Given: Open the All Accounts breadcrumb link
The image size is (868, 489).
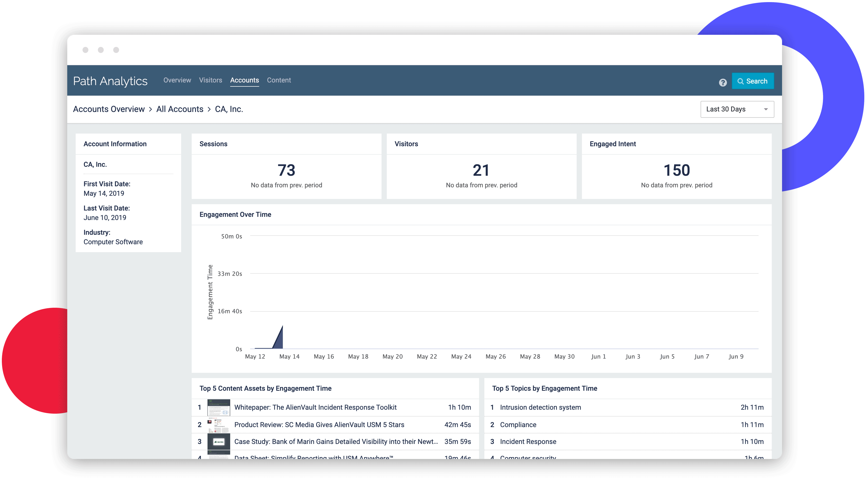Looking at the screenshot, I should click(180, 109).
